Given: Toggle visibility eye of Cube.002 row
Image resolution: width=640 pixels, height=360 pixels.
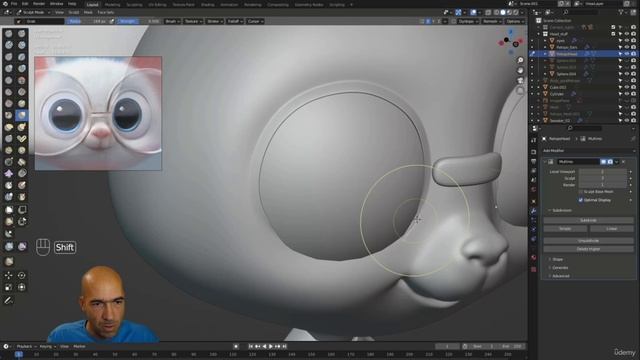Looking at the screenshot, I should point(627,87).
